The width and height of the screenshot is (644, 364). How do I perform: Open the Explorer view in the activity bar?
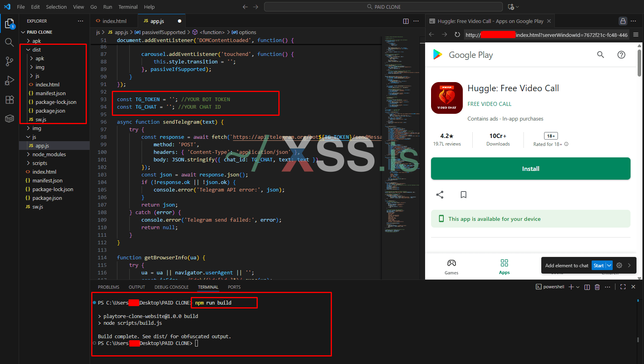pyautogui.click(x=10, y=24)
